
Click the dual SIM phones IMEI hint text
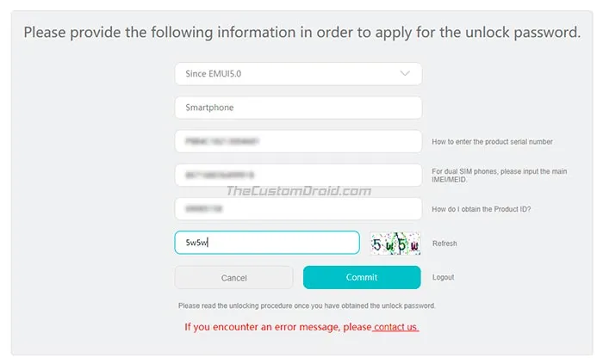click(499, 176)
